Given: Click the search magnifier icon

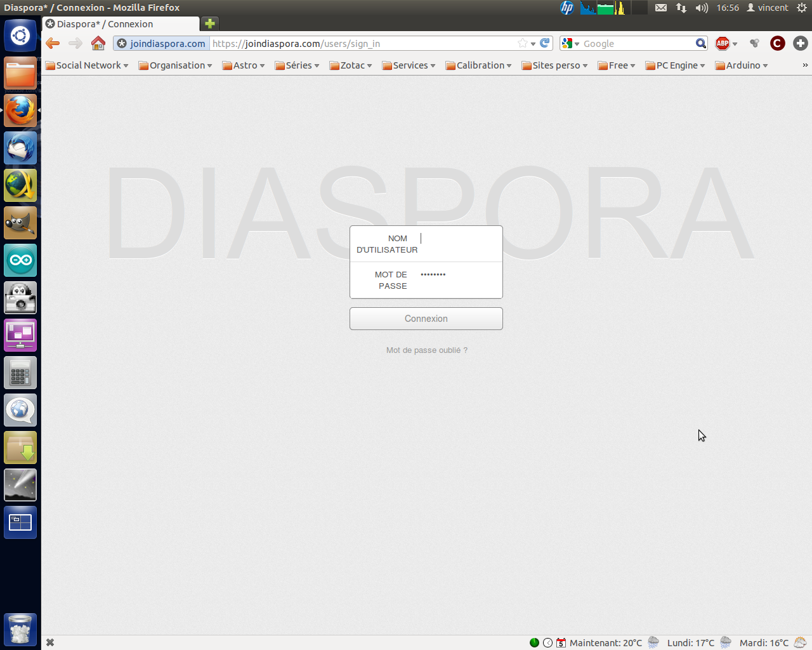Looking at the screenshot, I should point(700,43).
